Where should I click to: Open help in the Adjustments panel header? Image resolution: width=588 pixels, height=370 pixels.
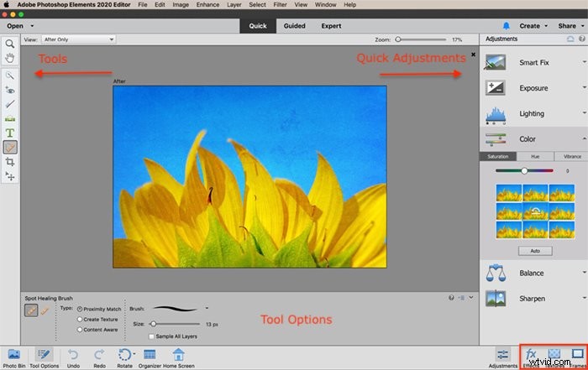point(581,39)
